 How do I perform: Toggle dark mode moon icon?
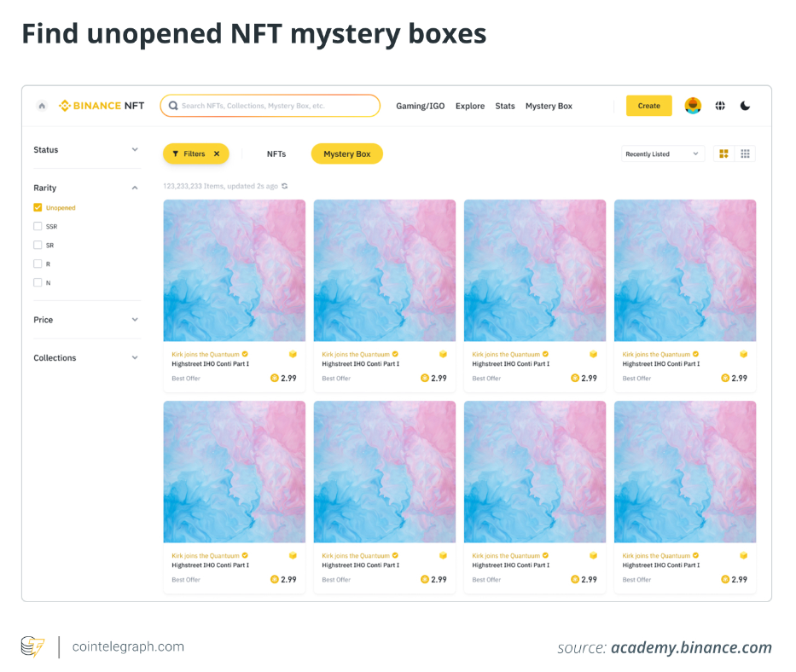745,106
